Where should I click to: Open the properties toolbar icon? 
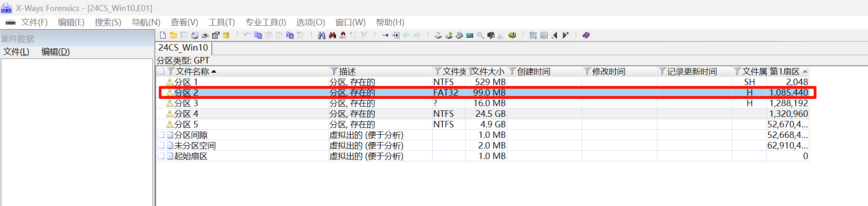pos(215,35)
